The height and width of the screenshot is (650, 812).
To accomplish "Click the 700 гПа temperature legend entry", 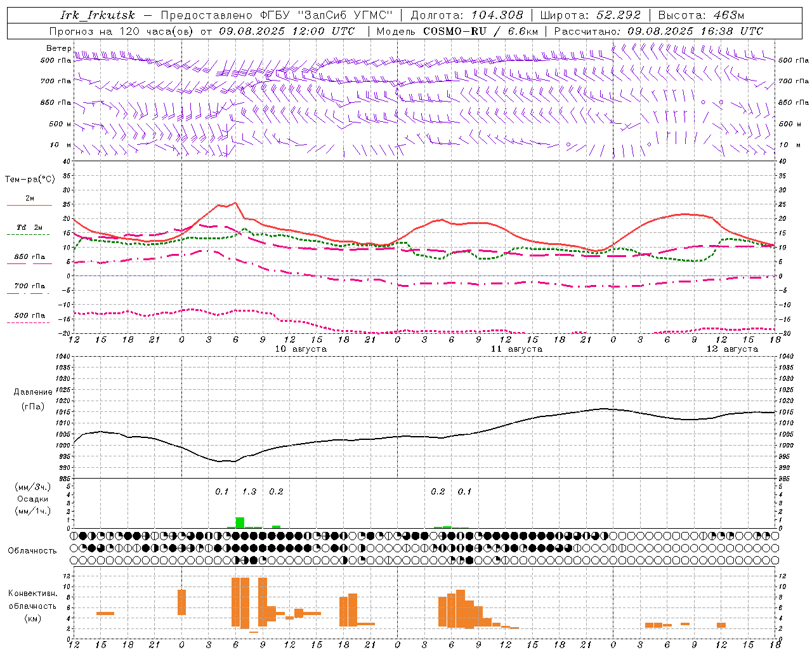I will [x=29, y=286].
